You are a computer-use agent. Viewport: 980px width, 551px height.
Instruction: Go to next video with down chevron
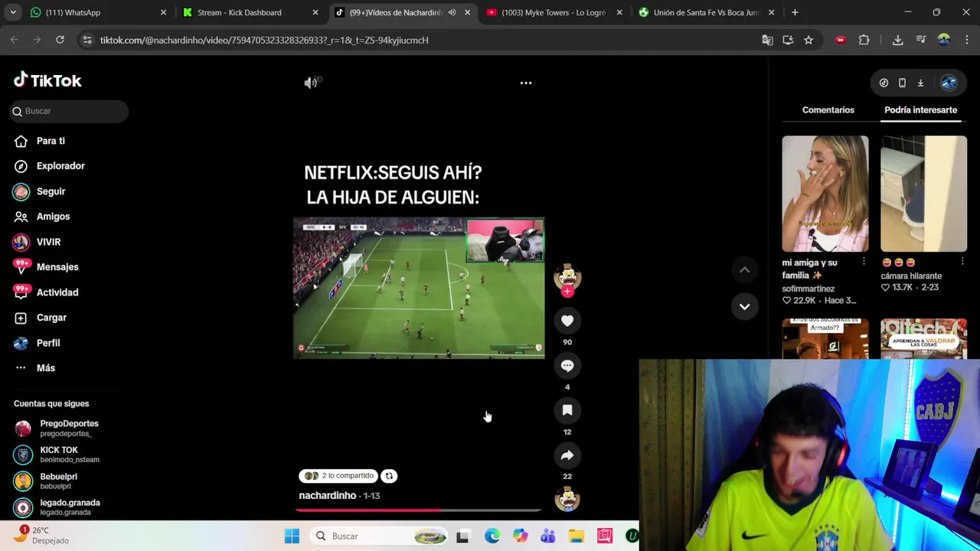click(744, 307)
